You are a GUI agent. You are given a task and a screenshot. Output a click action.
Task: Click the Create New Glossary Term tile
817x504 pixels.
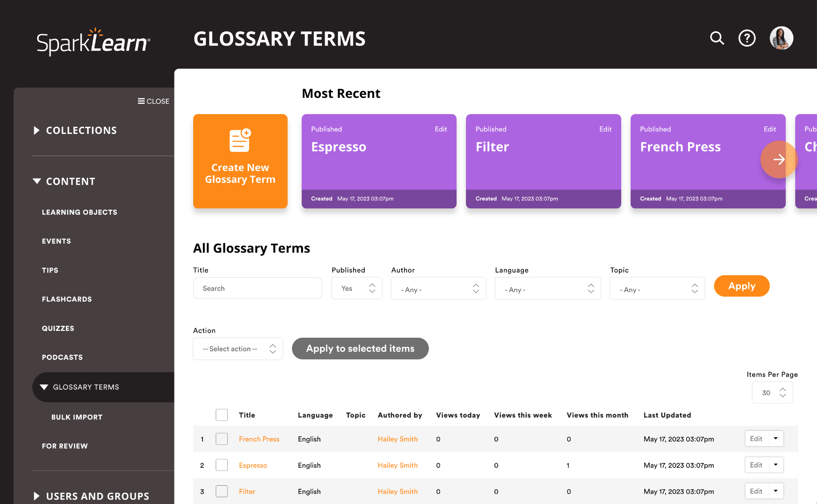(240, 161)
